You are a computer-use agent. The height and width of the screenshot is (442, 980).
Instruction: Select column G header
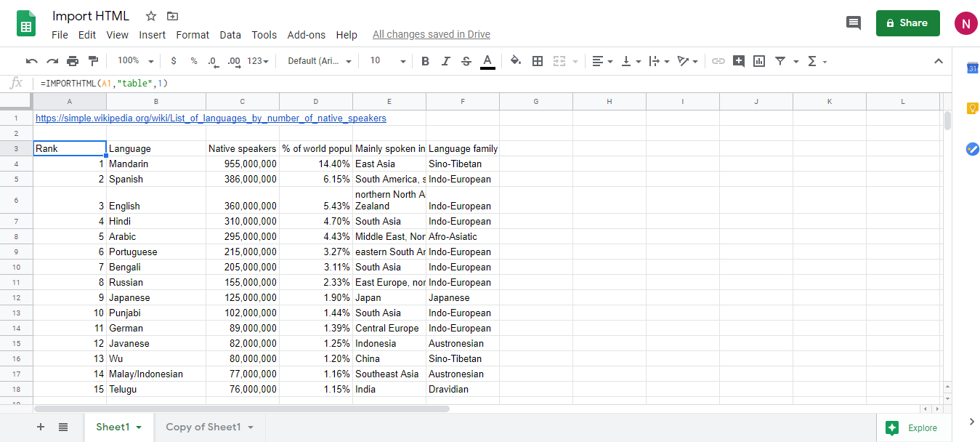536,101
